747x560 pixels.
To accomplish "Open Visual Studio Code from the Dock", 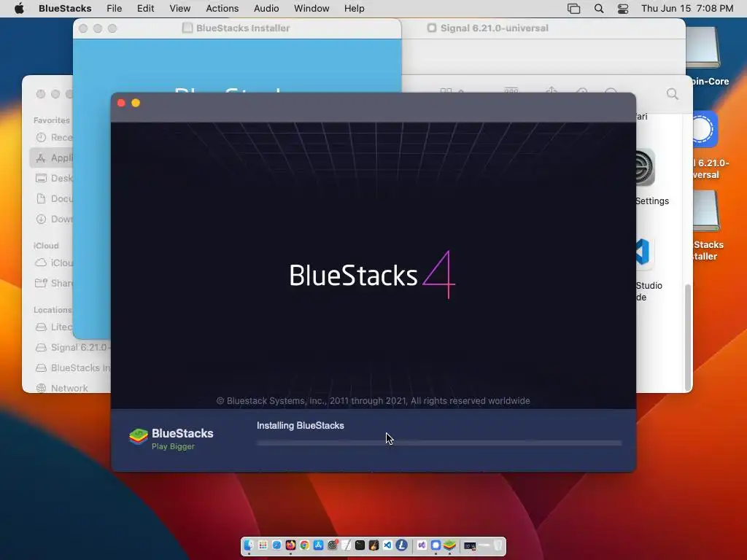I will pyautogui.click(x=387, y=545).
